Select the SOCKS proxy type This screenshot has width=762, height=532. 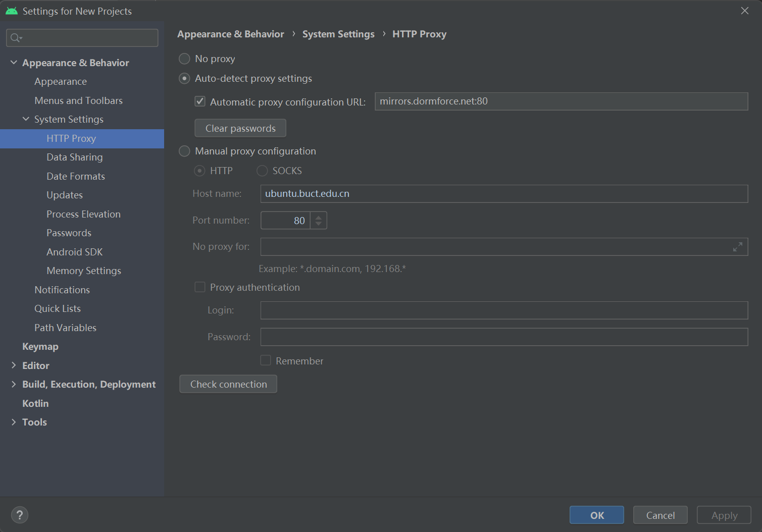(x=262, y=171)
